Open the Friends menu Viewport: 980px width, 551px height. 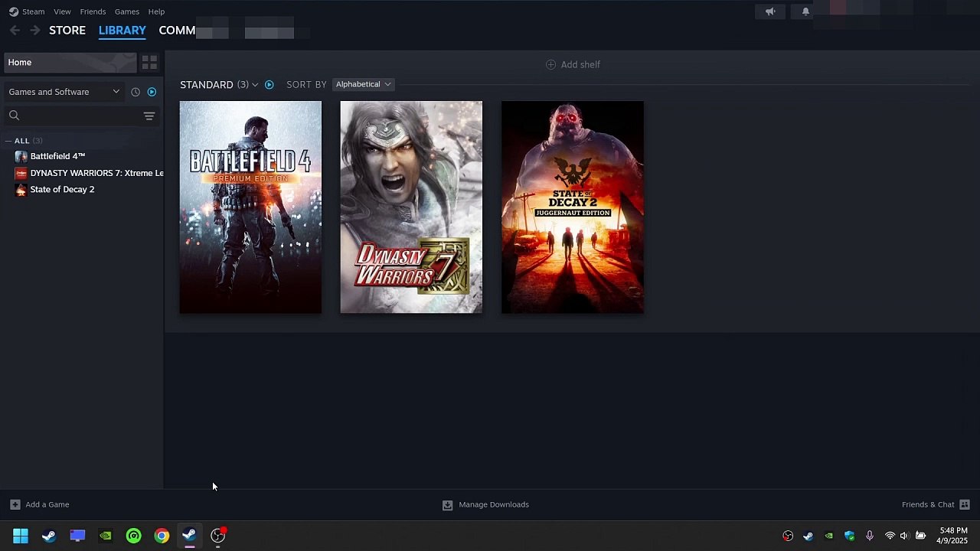[x=93, y=11]
